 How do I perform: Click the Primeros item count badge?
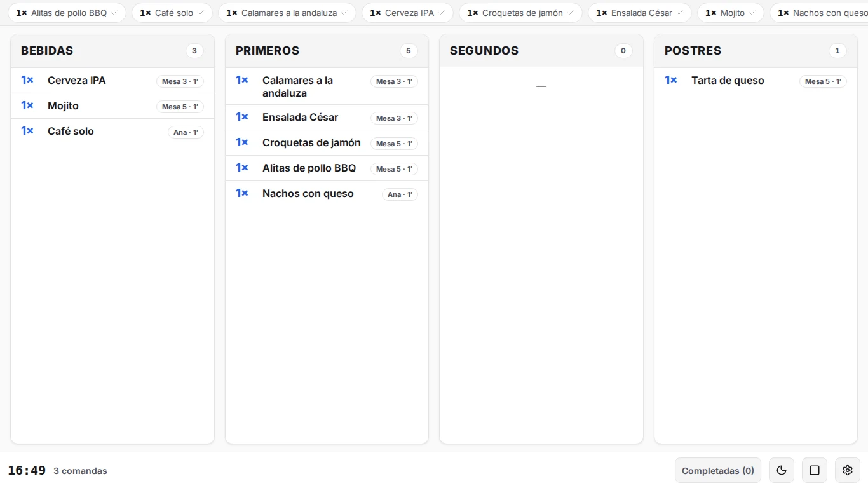409,51
